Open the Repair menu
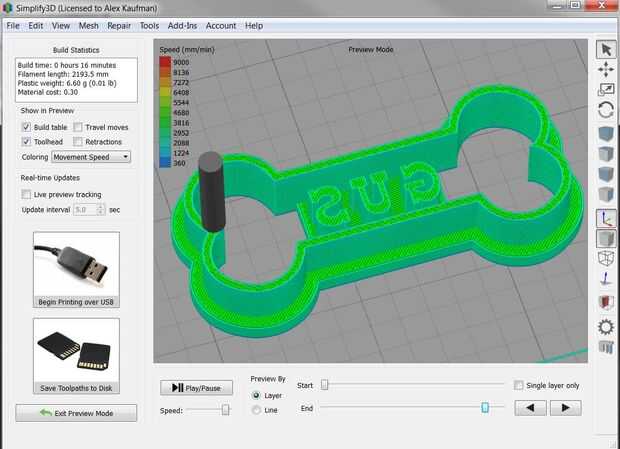This screenshot has width=620, height=449. [x=119, y=26]
